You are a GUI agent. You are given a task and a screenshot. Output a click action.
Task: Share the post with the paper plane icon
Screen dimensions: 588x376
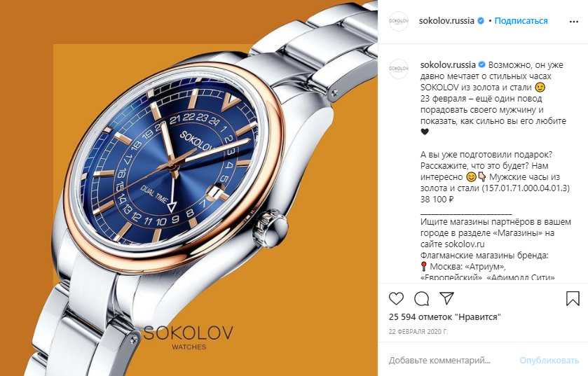tap(446, 298)
